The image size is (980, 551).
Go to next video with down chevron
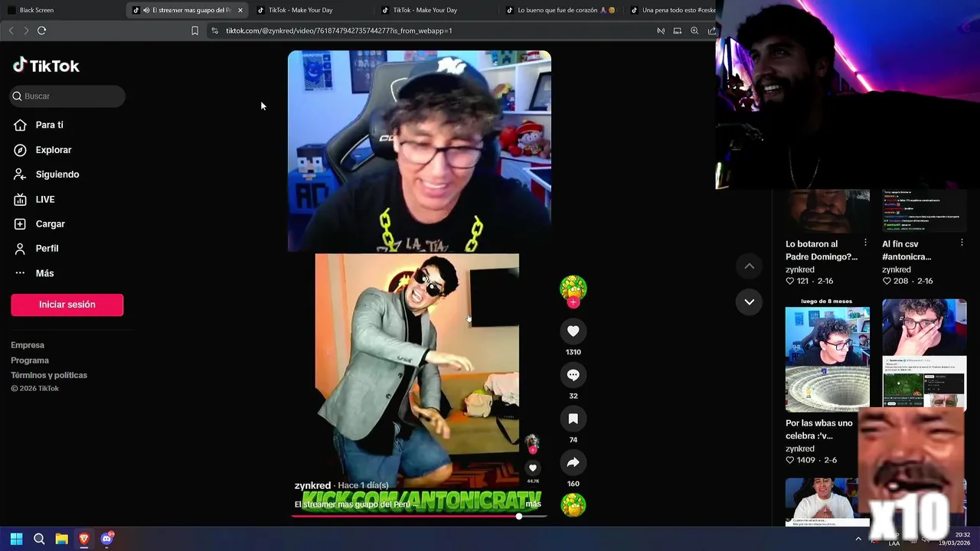pyautogui.click(x=750, y=302)
